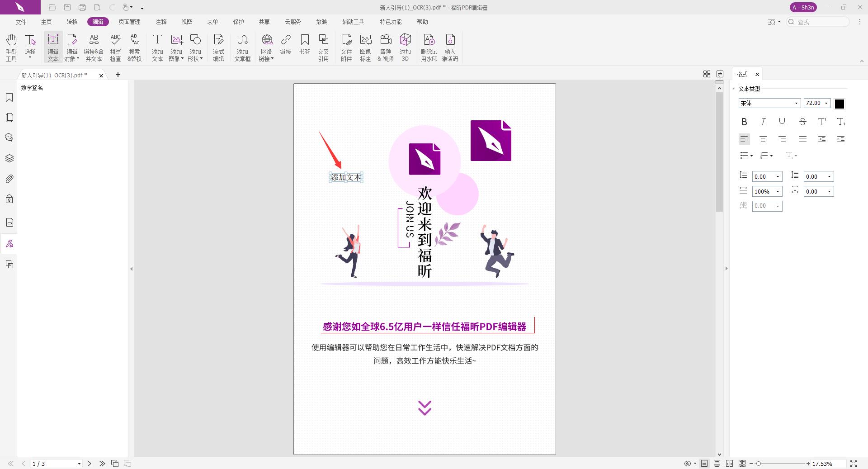The image size is (868, 469).
Task: Enable center text alignment
Action: pos(763,139)
